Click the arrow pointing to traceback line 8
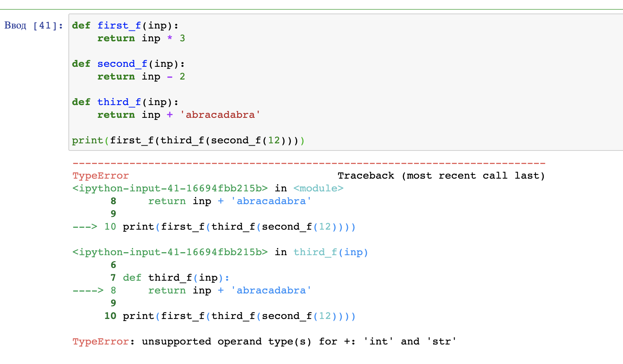The image size is (623, 364). pos(88,290)
